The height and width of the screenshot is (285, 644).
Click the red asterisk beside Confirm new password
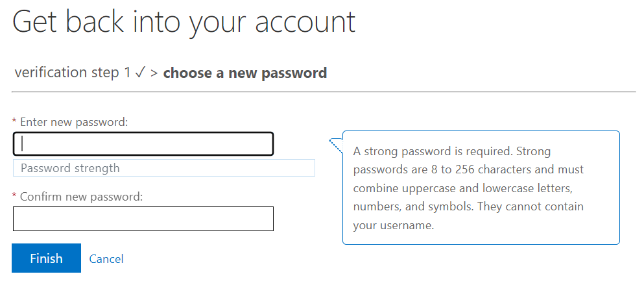tap(14, 196)
